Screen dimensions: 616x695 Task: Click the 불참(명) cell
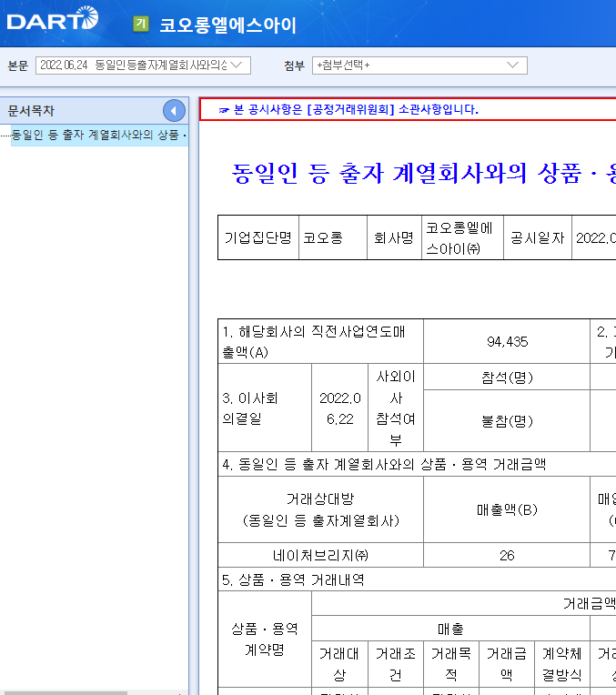click(507, 420)
